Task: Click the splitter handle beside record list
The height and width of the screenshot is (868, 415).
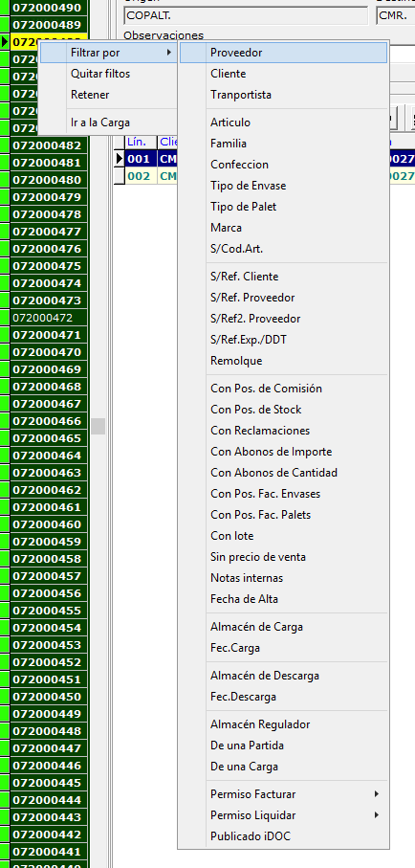Action: tap(98, 426)
